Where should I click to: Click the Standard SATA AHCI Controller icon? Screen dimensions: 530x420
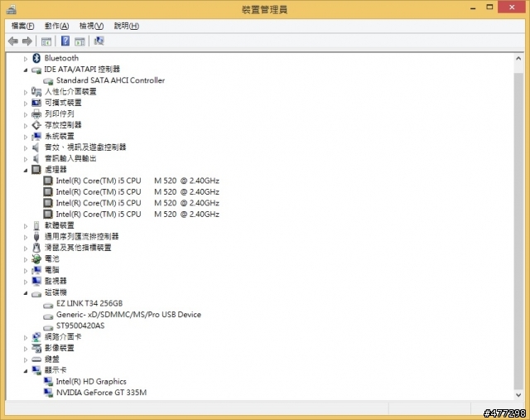point(48,81)
